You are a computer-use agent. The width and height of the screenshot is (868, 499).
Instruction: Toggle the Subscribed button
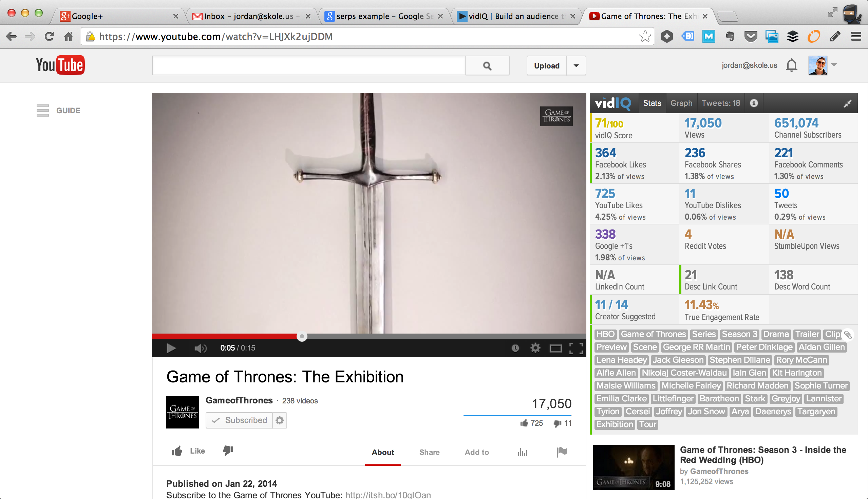pyautogui.click(x=239, y=420)
